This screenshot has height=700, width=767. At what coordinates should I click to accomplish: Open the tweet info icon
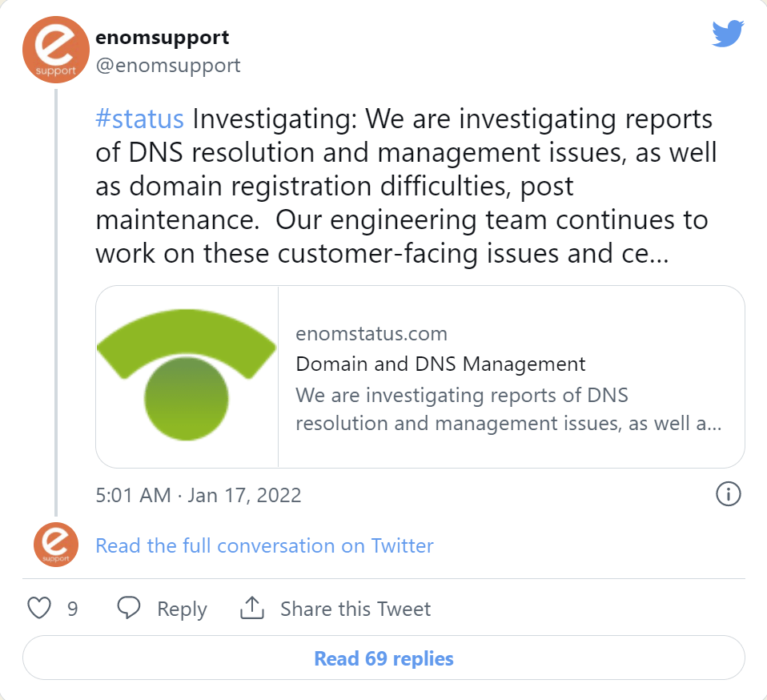pyautogui.click(x=728, y=494)
